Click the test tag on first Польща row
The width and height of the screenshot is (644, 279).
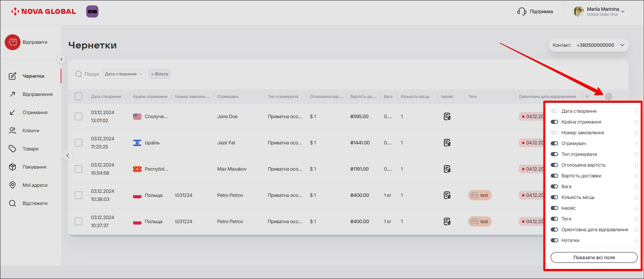point(480,195)
